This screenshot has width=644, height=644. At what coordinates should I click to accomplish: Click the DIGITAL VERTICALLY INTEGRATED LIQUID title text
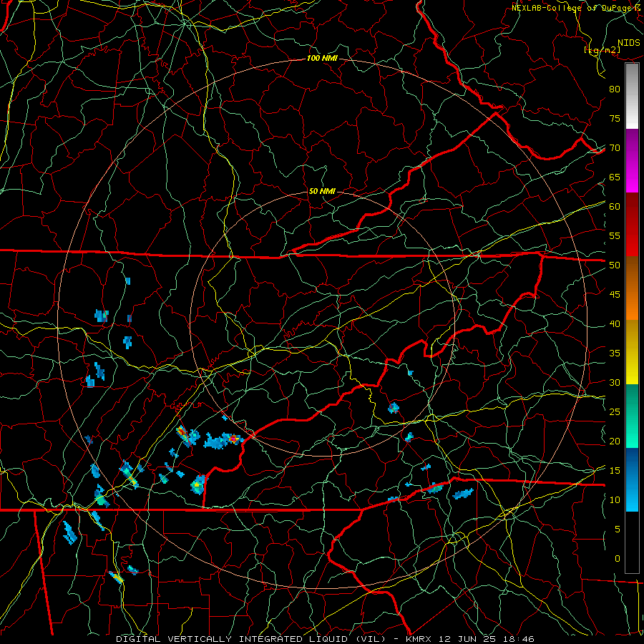click(250, 639)
